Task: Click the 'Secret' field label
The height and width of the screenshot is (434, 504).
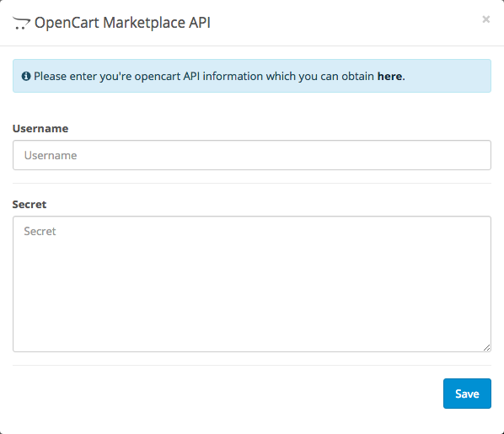Action: coord(29,204)
